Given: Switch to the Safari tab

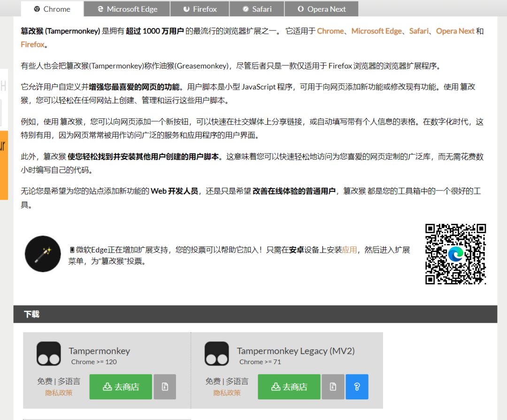Looking at the screenshot, I should coord(257,9).
